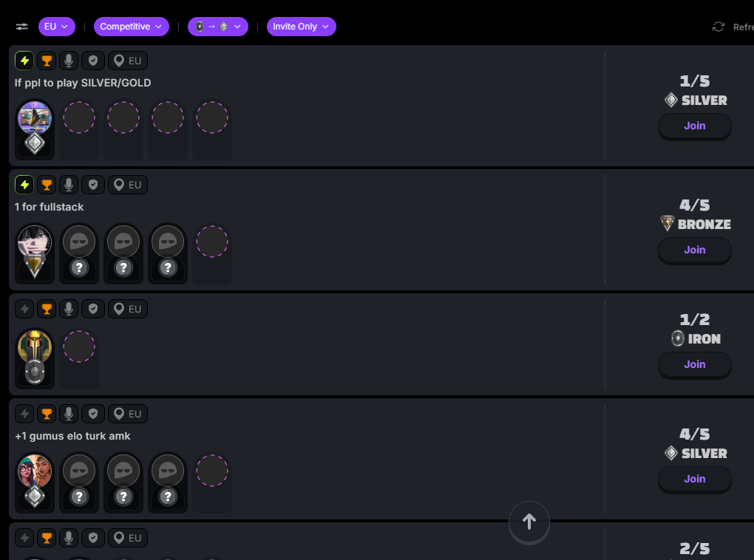Click the '4/5' count in 'gumus elo turk' lobby

pyautogui.click(x=694, y=434)
